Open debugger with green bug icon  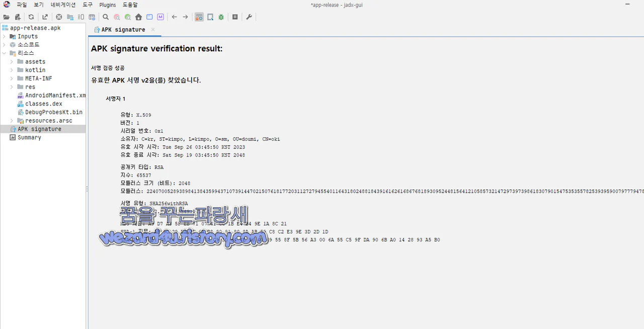[x=221, y=17]
